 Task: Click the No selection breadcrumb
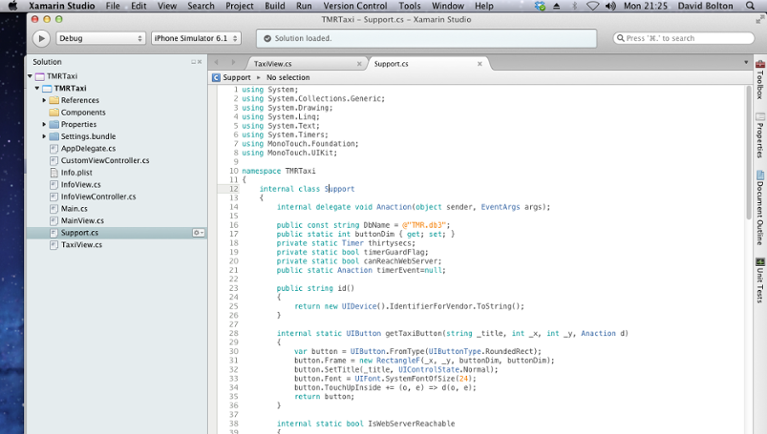click(x=288, y=77)
